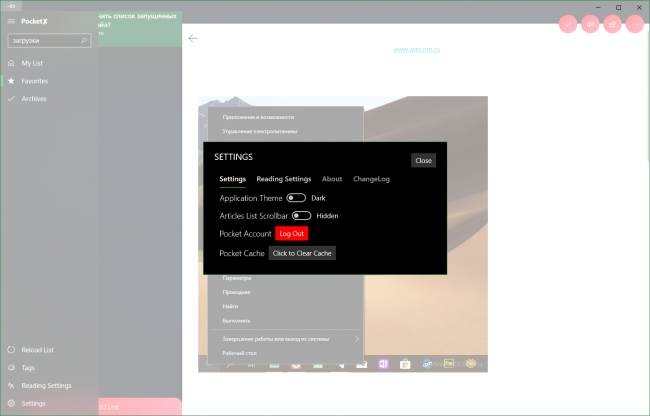Archive article with round checkmark button
The height and width of the screenshot is (416, 650).
(x=568, y=24)
